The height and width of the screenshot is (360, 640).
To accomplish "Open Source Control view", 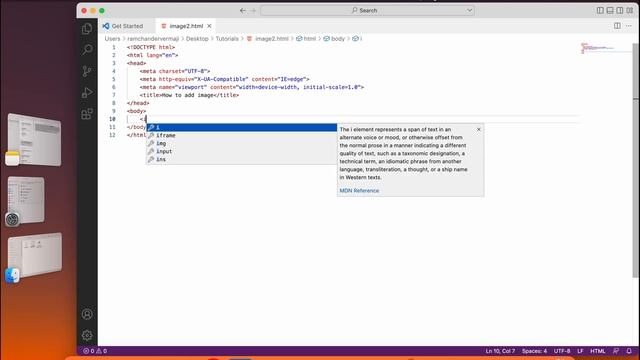I will [87, 71].
